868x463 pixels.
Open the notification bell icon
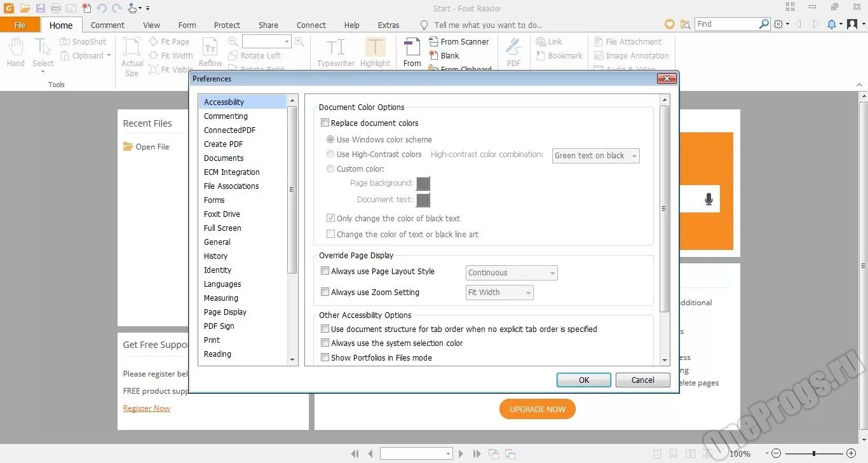[832, 24]
